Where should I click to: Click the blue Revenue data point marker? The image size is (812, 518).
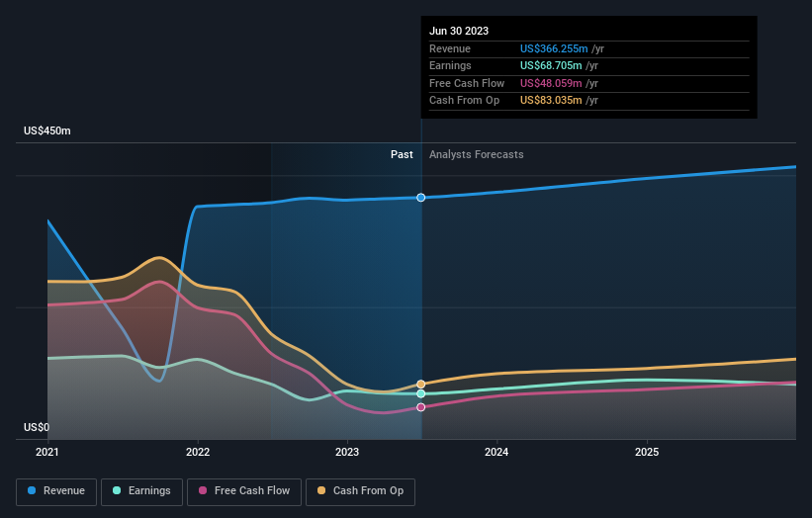[421, 198]
